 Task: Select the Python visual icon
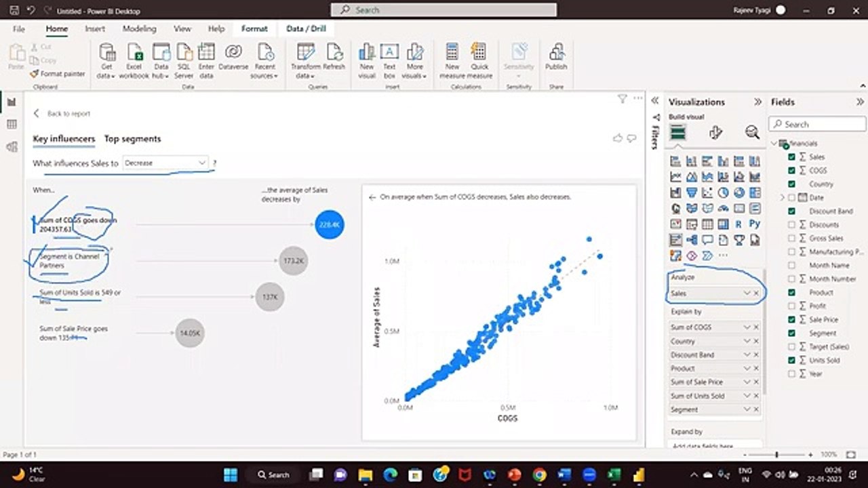point(755,224)
